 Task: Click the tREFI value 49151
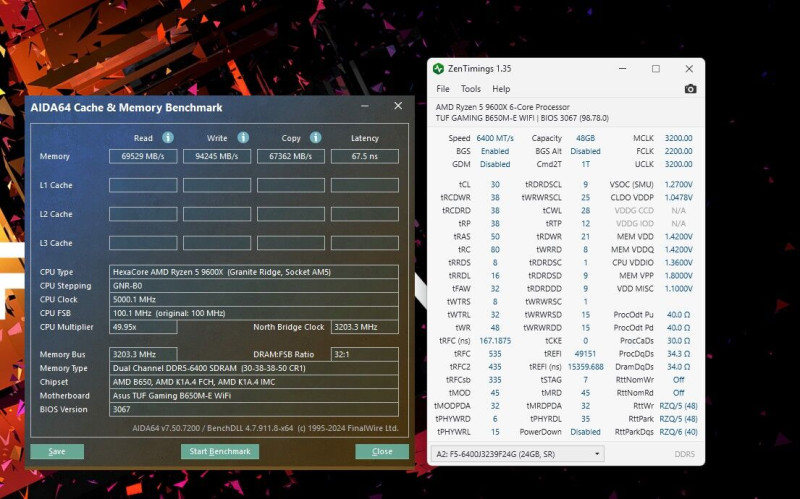(x=585, y=354)
